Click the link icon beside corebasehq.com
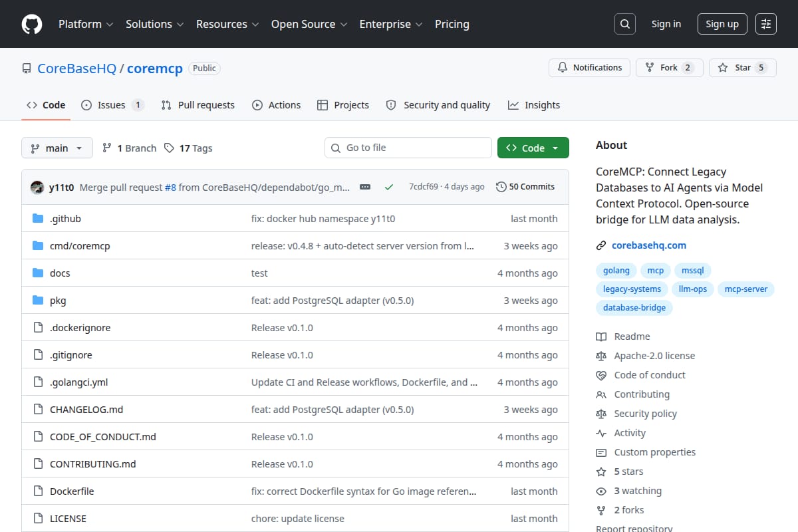This screenshot has height=532, width=798. tap(601, 245)
